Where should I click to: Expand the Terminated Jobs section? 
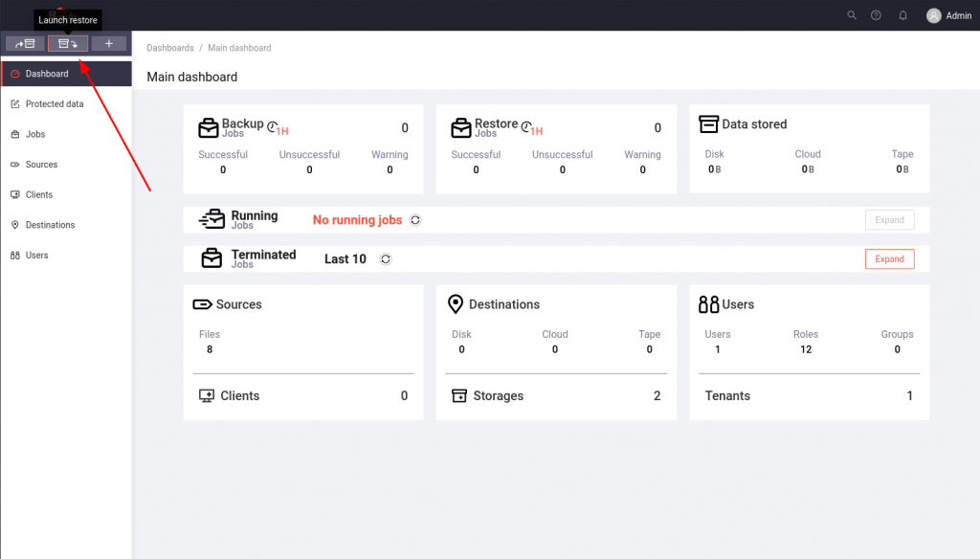[889, 259]
